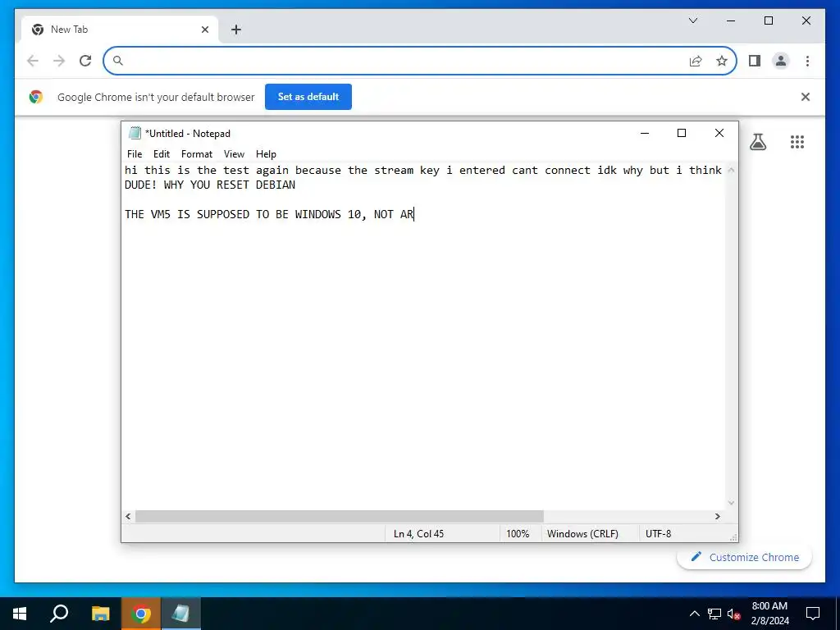Viewport: 840px width, 630px height.
Task: Click the Notepad taskbar icon
Action: click(x=180, y=614)
